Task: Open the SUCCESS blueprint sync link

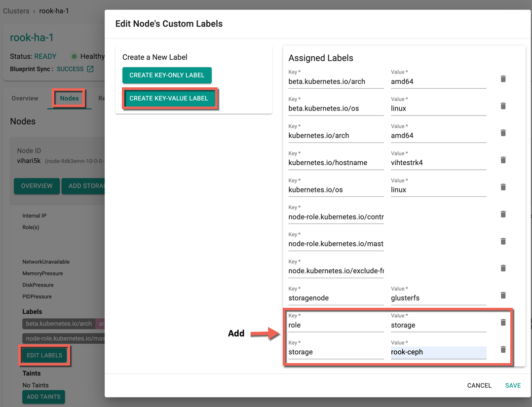Action: [x=70, y=69]
